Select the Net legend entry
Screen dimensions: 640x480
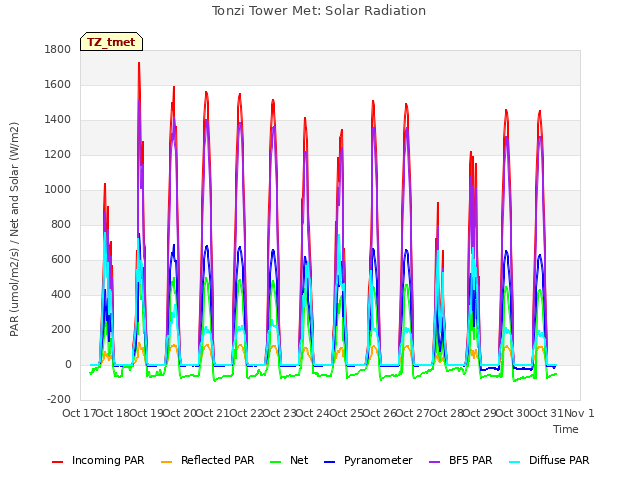point(289,460)
